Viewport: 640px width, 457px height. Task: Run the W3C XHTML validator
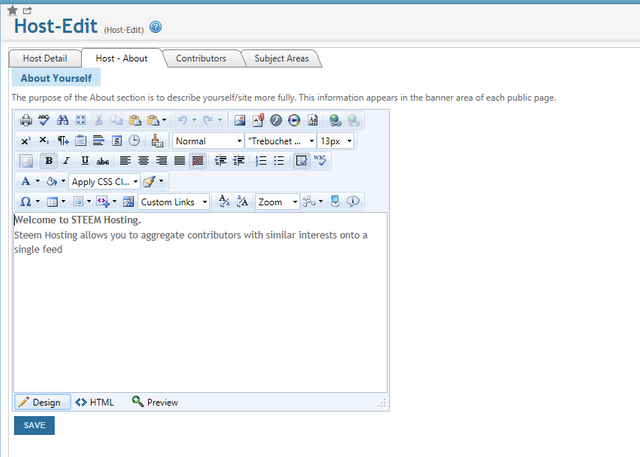pos(320,161)
